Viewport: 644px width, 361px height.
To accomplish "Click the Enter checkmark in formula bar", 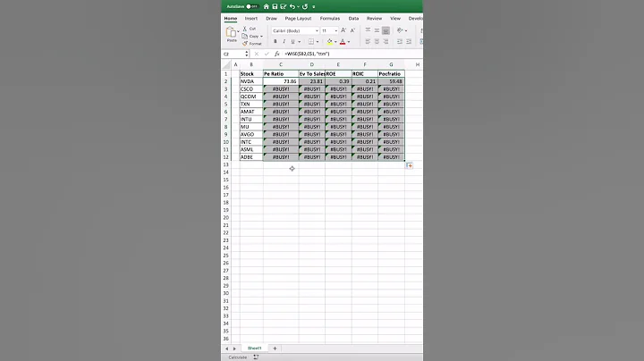I will tap(267, 54).
